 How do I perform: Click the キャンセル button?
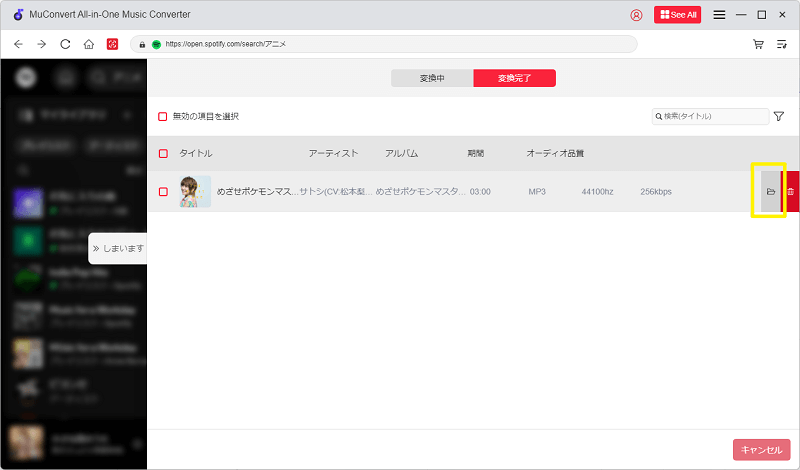click(762, 450)
